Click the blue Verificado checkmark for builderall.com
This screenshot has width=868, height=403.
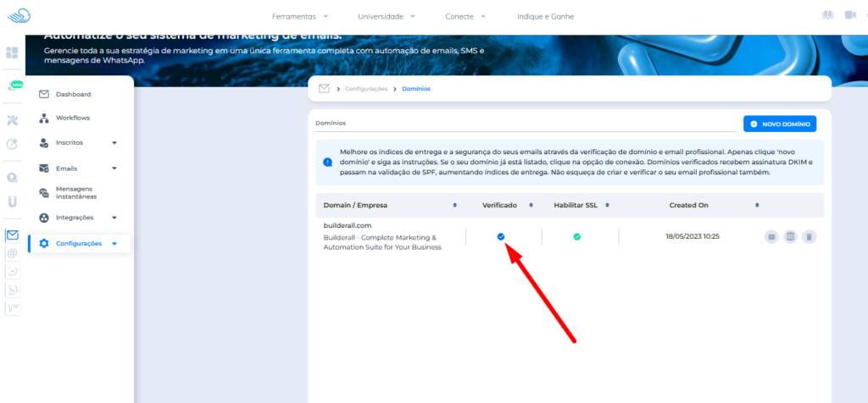coord(501,236)
